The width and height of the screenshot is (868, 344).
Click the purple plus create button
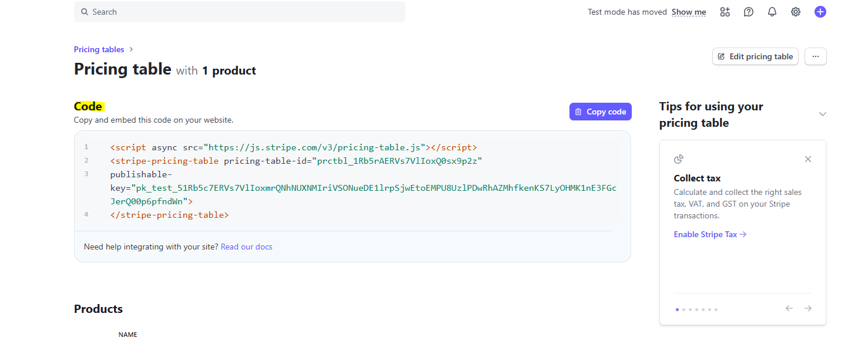click(820, 12)
